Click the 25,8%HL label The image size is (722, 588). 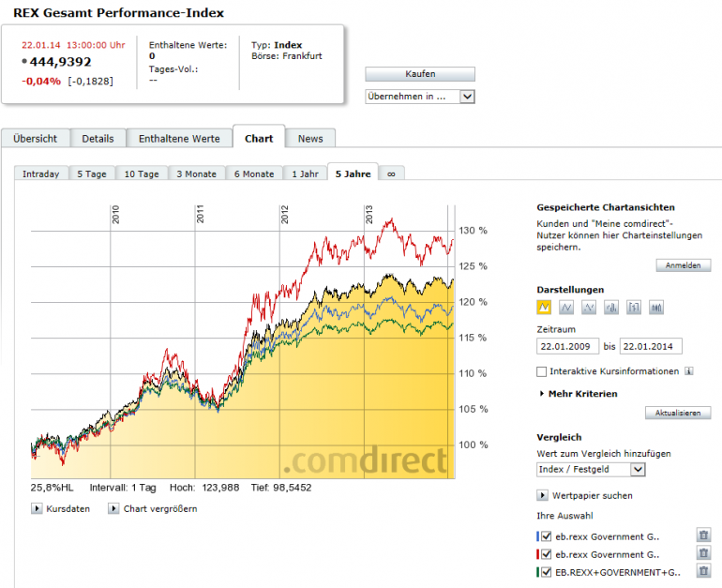[52, 488]
